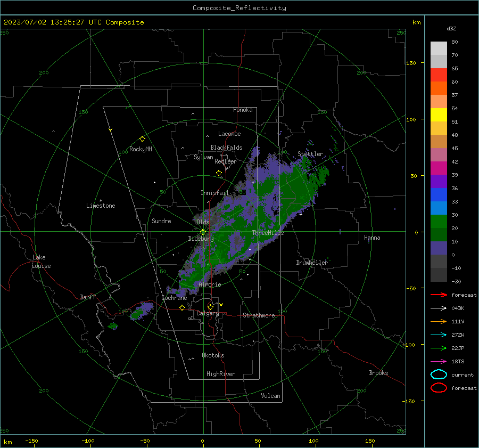Screen dimensions: 479x448
Task: Click the Lacombe label
Action: [x=229, y=134]
